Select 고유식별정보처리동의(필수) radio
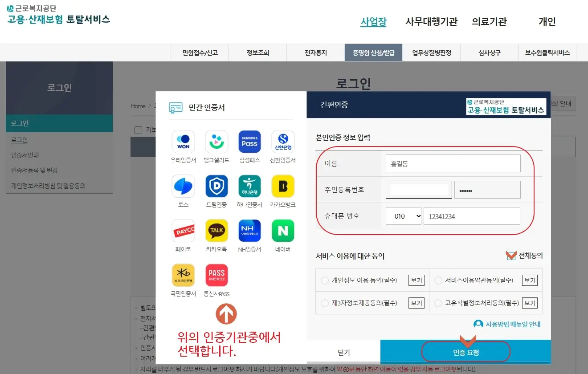The width and height of the screenshot is (588, 374). (438, 303)
